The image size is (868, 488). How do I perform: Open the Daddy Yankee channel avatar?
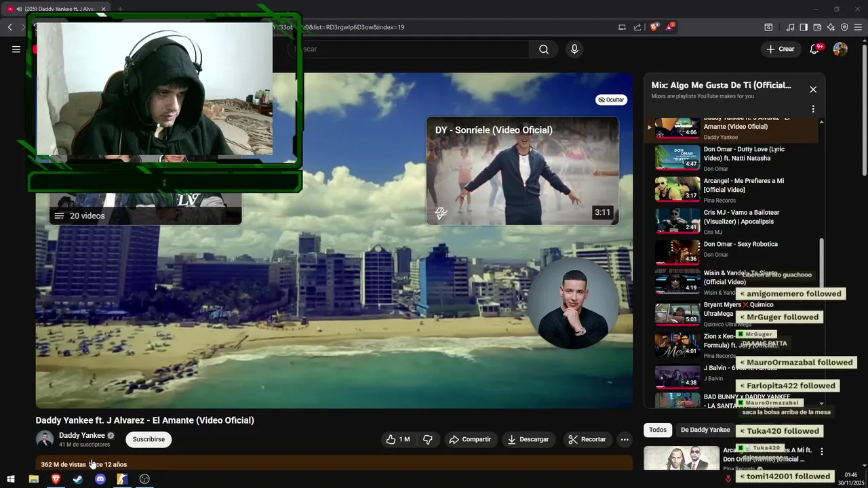coord(45,439)
